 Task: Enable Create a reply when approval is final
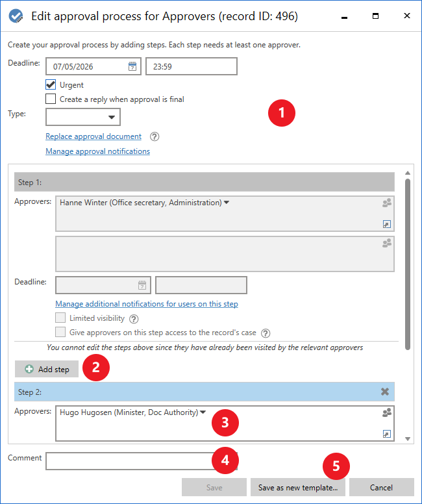[51, 99]
